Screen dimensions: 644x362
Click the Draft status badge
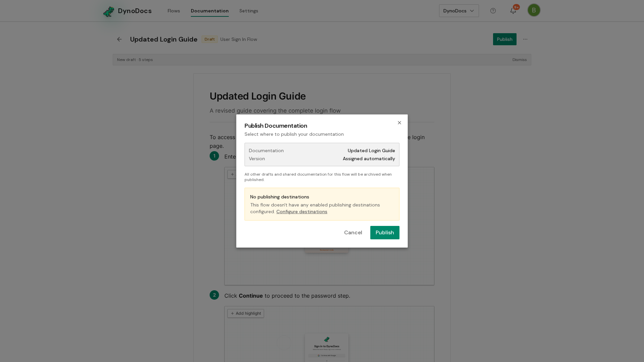210,39
